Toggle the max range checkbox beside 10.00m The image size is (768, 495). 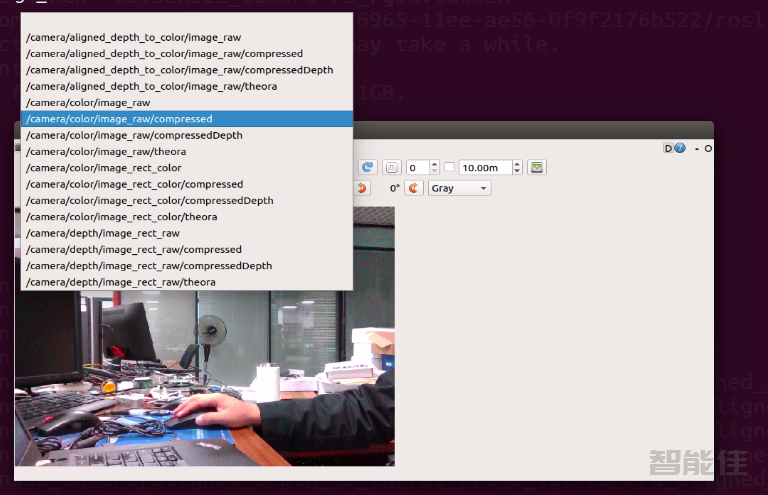[x=449, y=167]
